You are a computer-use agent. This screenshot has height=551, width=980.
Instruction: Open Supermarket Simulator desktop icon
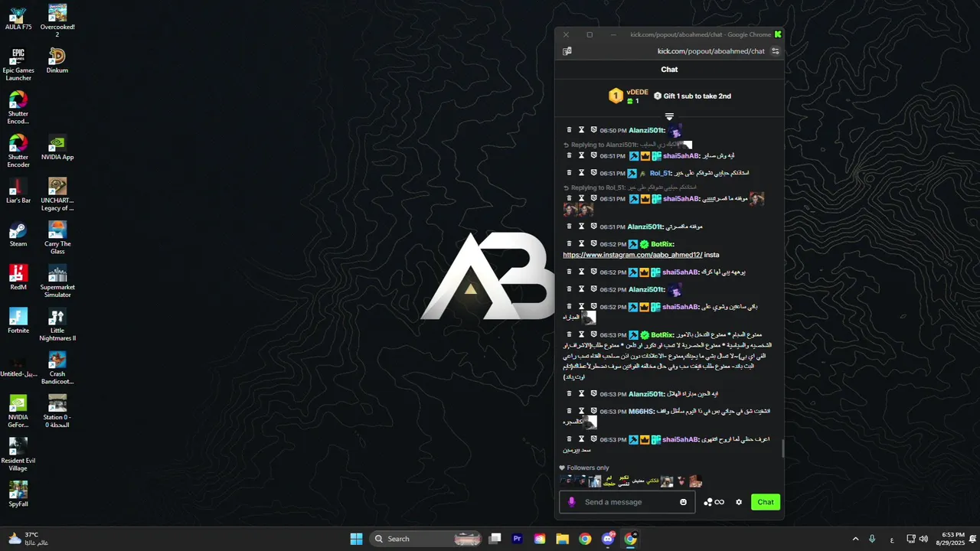(57, 282)
